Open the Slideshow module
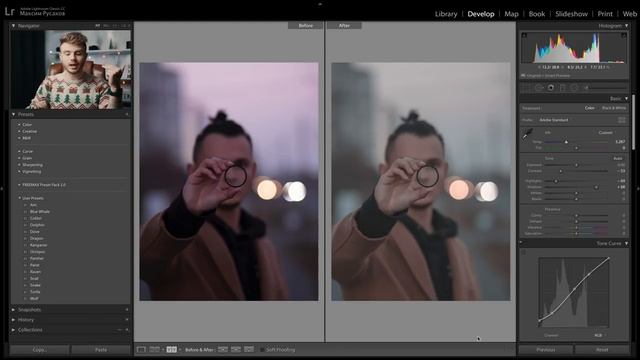 click(571, 14)
